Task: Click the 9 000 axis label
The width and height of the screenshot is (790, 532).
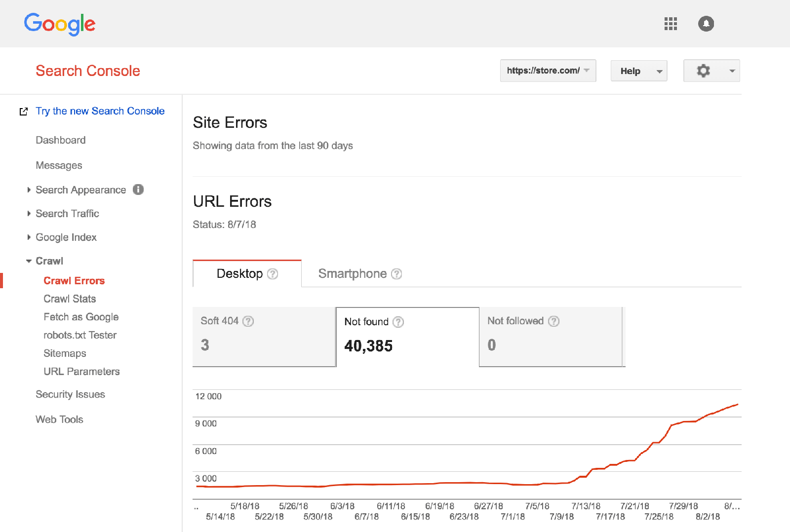Action: 206,423
